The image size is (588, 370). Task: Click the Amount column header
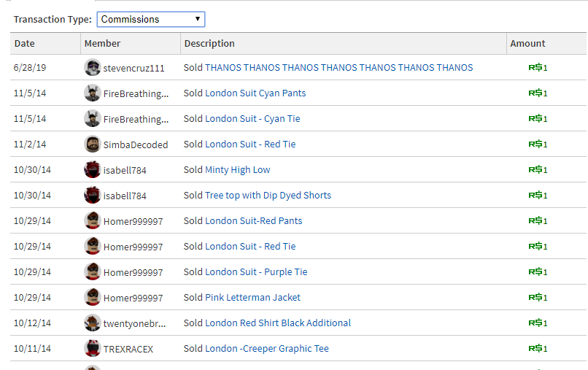[x=527, y=44]
